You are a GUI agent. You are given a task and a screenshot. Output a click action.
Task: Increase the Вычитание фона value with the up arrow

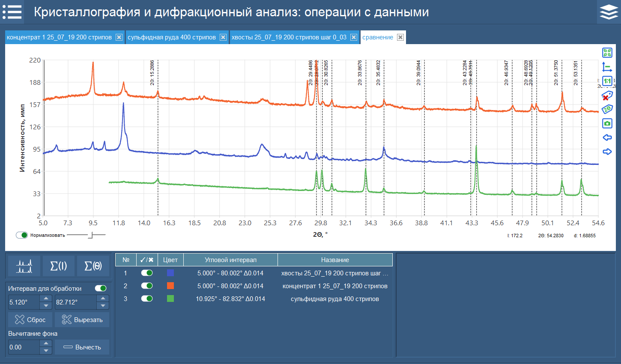pyautogui.click(x=45, y=343)
